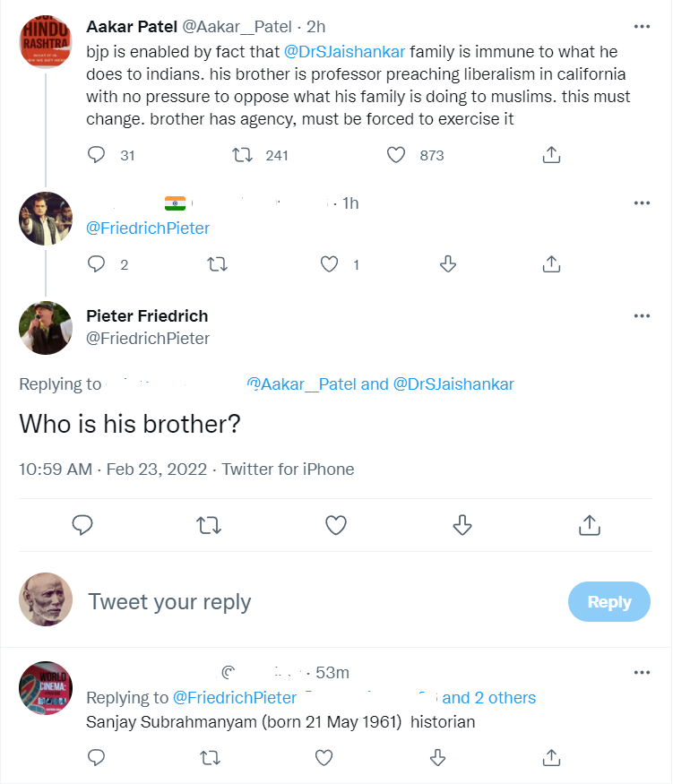
Task: Open Pieter Friedrich's profile picture
Action: (x=46, y=328)
